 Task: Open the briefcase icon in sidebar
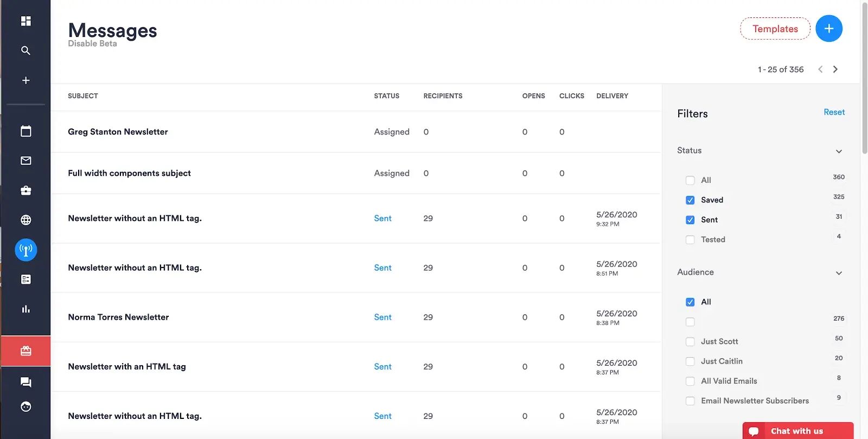click(25, 190)
